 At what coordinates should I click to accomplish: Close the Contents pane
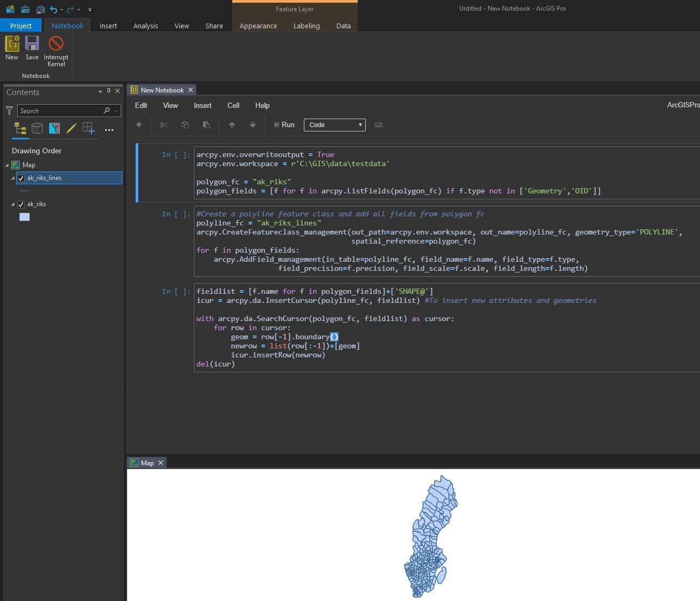(117, 91)
